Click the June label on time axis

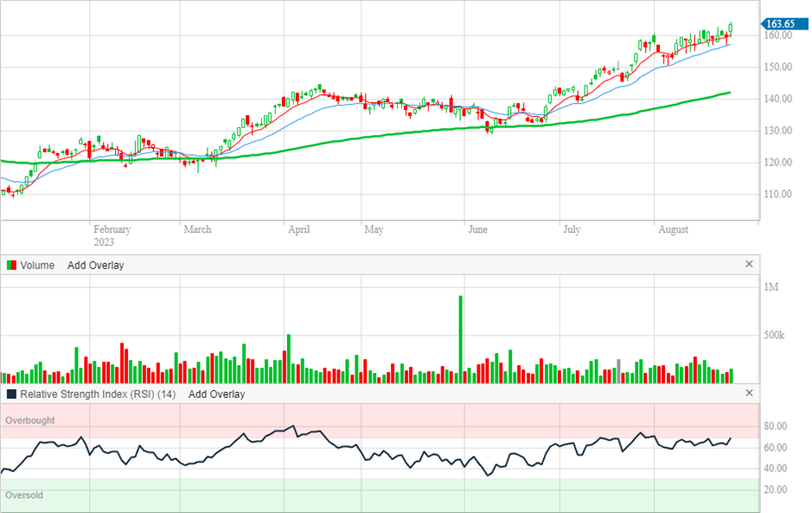click(x=477, y=230)
